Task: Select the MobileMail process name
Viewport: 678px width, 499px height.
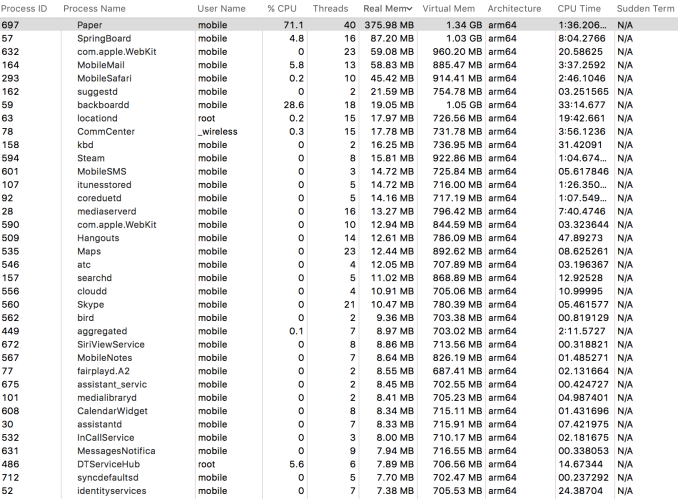Action: (101, 65)
